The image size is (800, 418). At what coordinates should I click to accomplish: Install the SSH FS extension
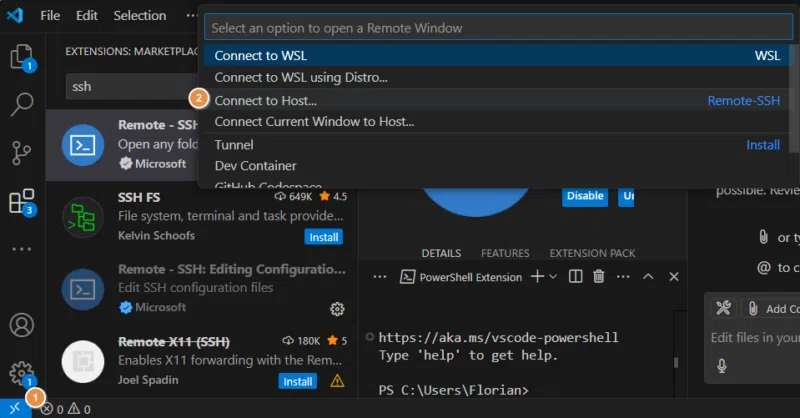(323, 237)
